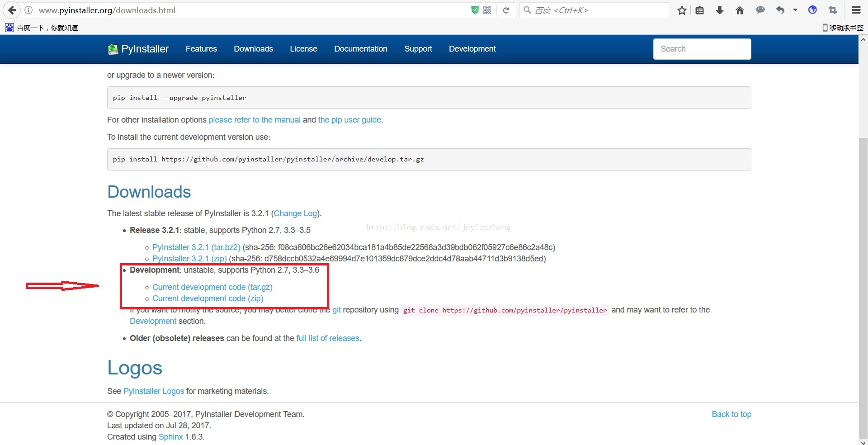Click the Logos section heading
The width and height of the screenshot is (868, 445).
click(135, 368)
